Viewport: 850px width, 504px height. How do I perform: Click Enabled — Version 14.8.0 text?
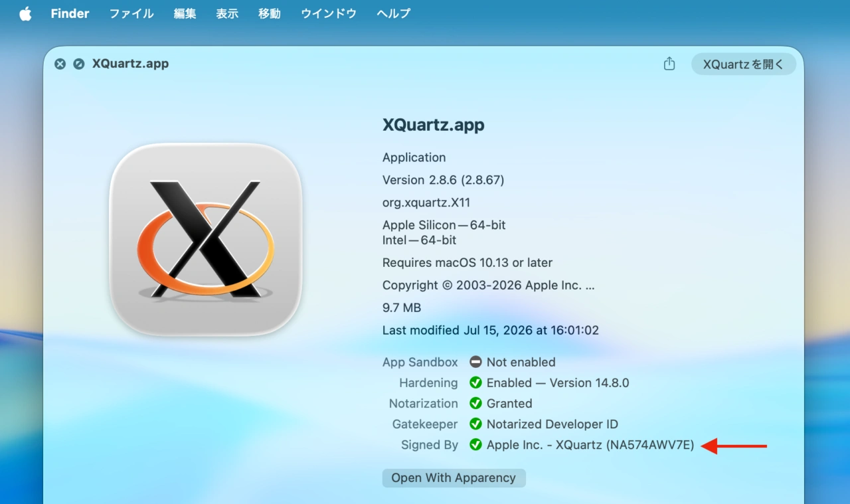click(x=558, y=383)
